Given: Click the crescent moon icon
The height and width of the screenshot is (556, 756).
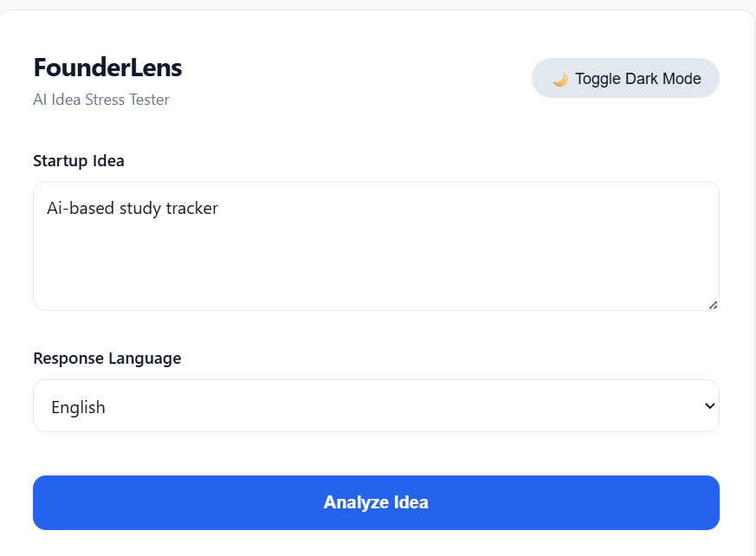Looking at the screenshot, I should pos(560,79).
